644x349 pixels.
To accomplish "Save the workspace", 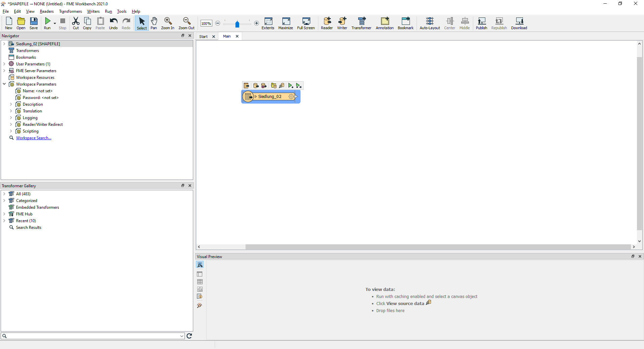I will click(x=34, y=23).
